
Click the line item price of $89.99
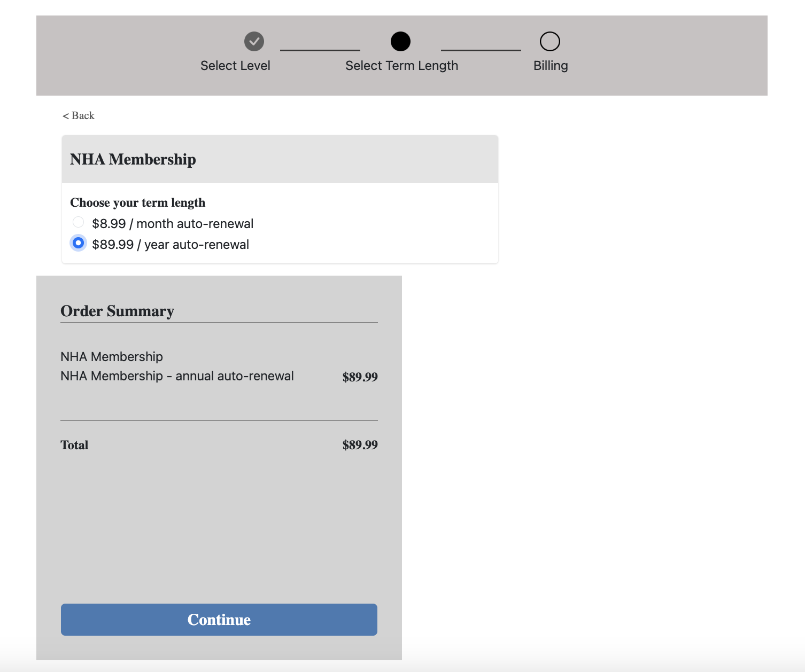[360, 377]
